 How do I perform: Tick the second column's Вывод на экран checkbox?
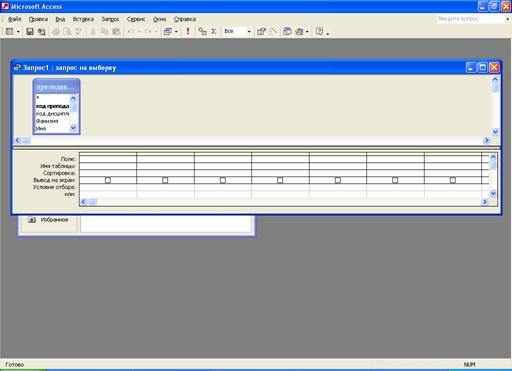coord(165,180)
